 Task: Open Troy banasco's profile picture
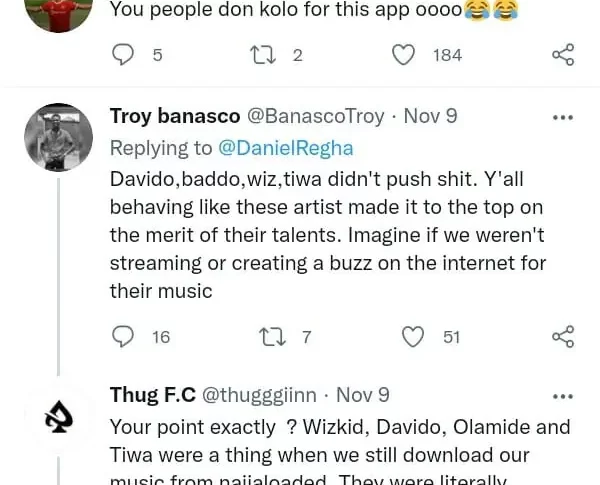[x=58, y=137]
